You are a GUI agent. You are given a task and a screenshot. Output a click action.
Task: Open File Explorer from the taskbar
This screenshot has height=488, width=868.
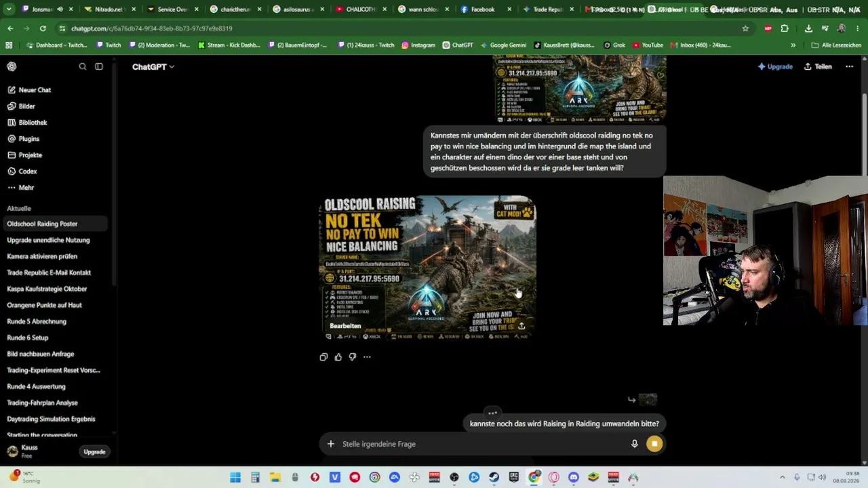[x=275, y=477]
